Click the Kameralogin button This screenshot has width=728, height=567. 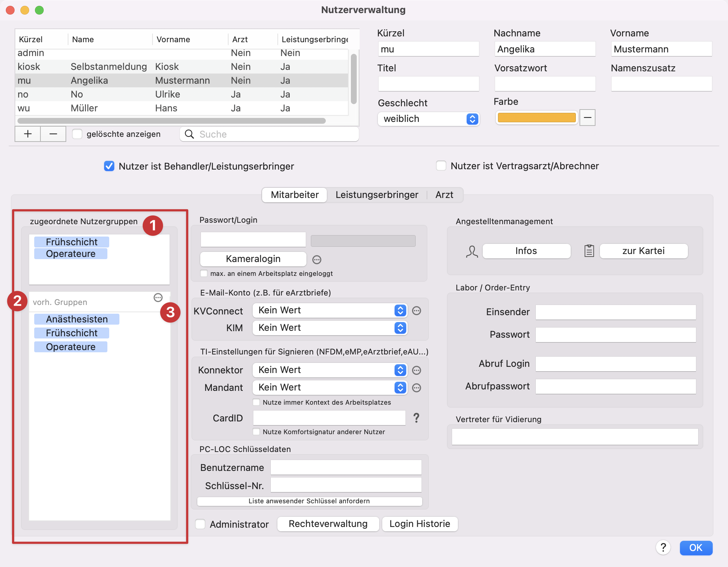click(253, 259)
